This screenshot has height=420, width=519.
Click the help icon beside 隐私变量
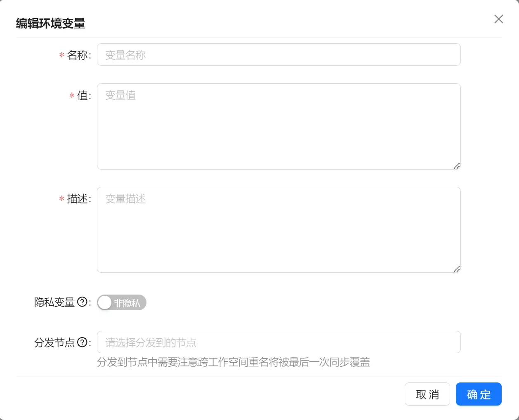82,302
